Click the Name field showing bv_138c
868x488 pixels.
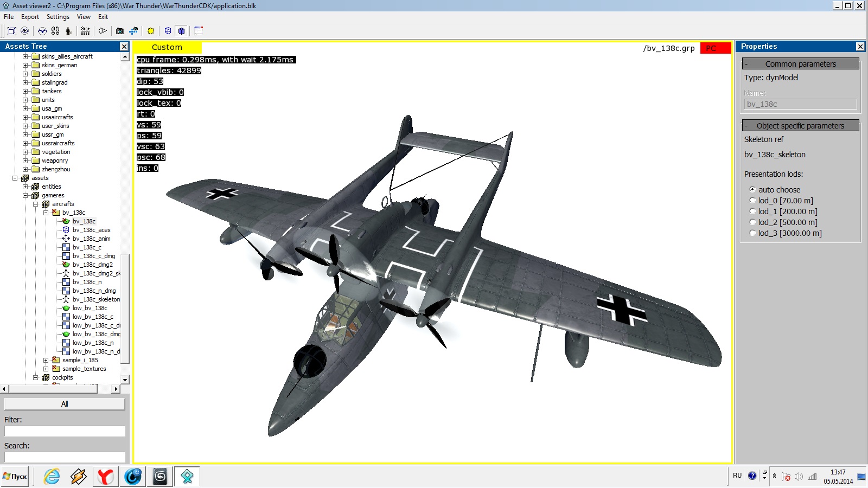pyautogui.click(x=800, y=104)
